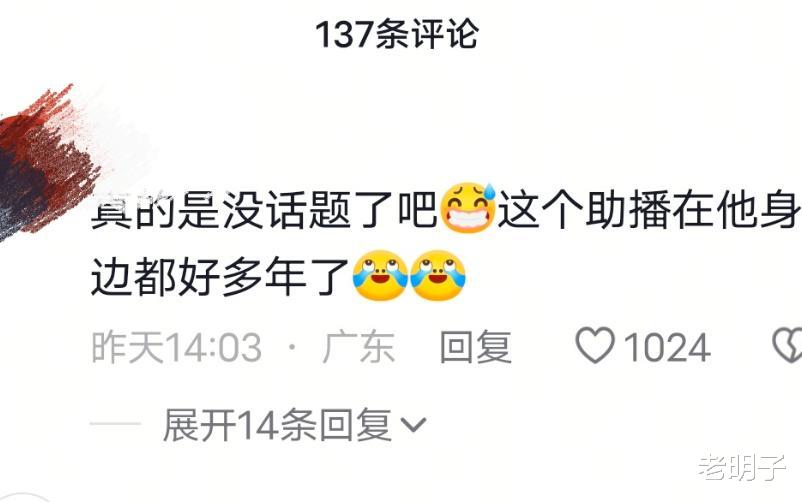Image resolution: width=802 pixels, height=502 pixels.
Task: Like the comment with the heart icon
Action: [x=594, y=346]
